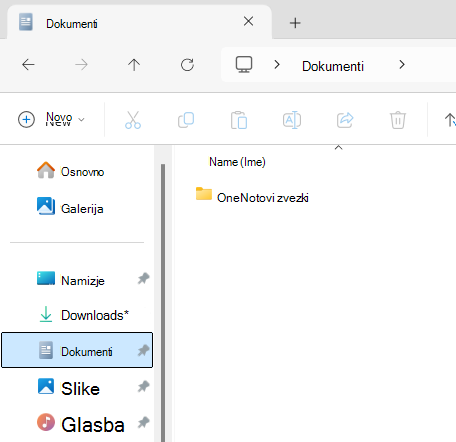This screenshot has width=456, height=442.
Task: Select Dokumenti in the sidebar
Action: (77, 350)
